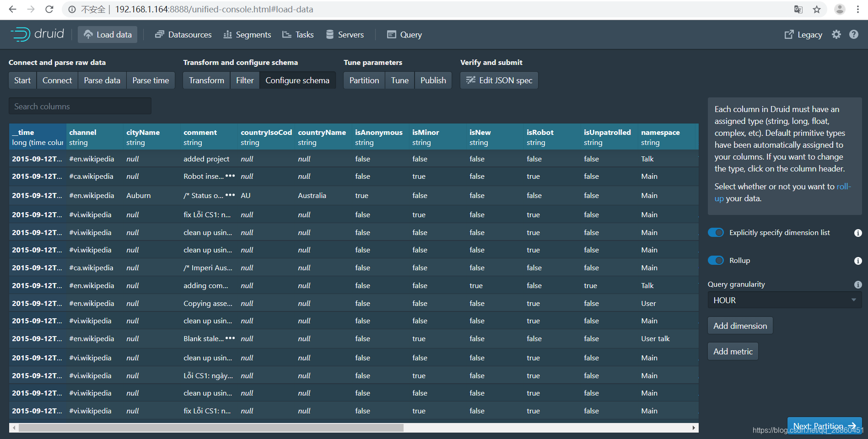This screenshot has height=439, width=868.
Task: Go to Tasks view
Action: pyautogui.click(x=298, y=34)
